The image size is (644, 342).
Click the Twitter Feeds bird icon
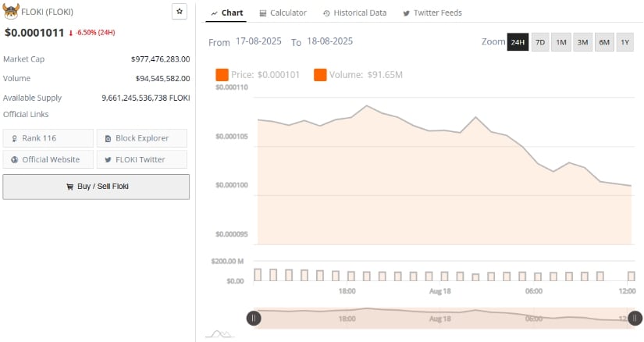click(406, 13)
